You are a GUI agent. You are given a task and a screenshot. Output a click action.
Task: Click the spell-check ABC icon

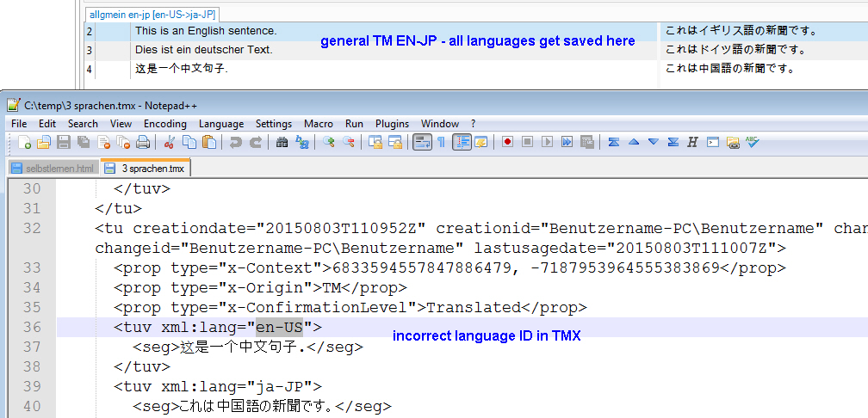pyautogui.click(x=752, y=143)
